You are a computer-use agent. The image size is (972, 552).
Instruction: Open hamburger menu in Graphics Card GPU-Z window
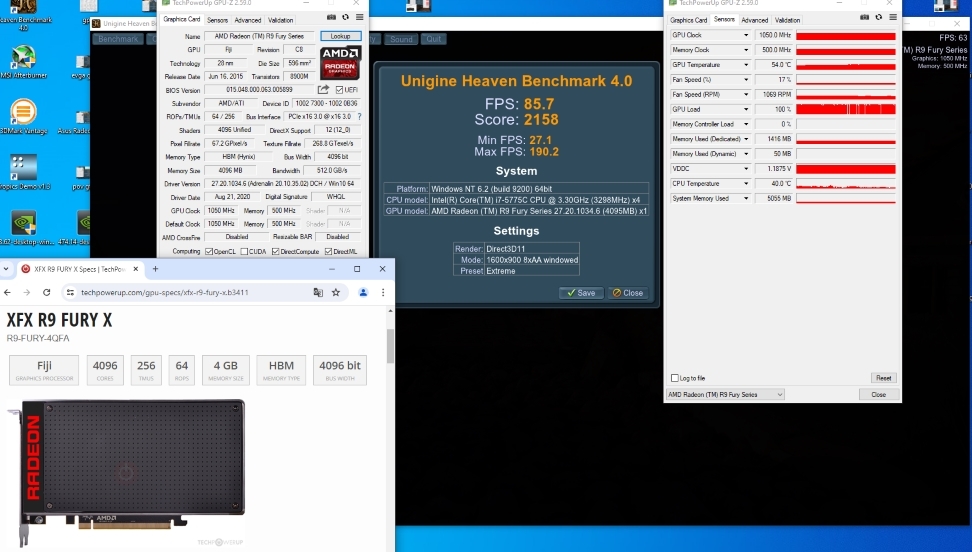pos(360,17)
